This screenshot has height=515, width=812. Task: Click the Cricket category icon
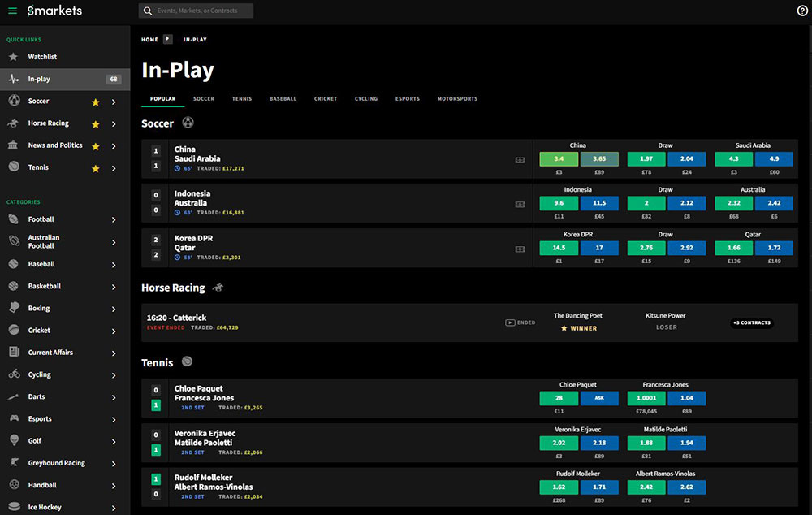(x=14, y=330)
